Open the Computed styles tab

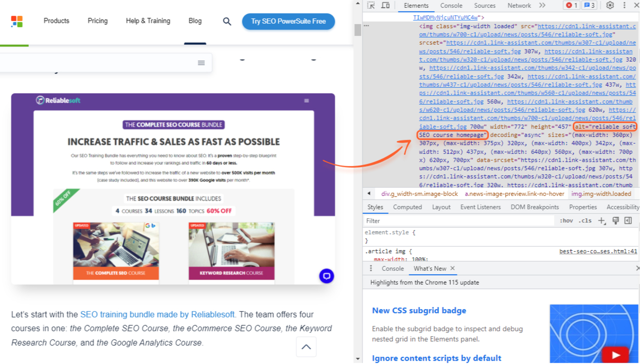(407, 207)
